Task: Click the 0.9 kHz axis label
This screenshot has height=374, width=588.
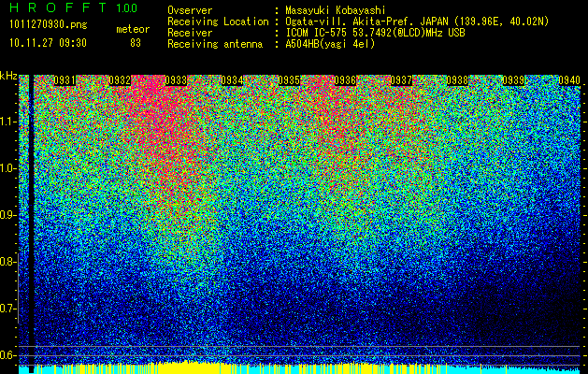Action: 7,215
